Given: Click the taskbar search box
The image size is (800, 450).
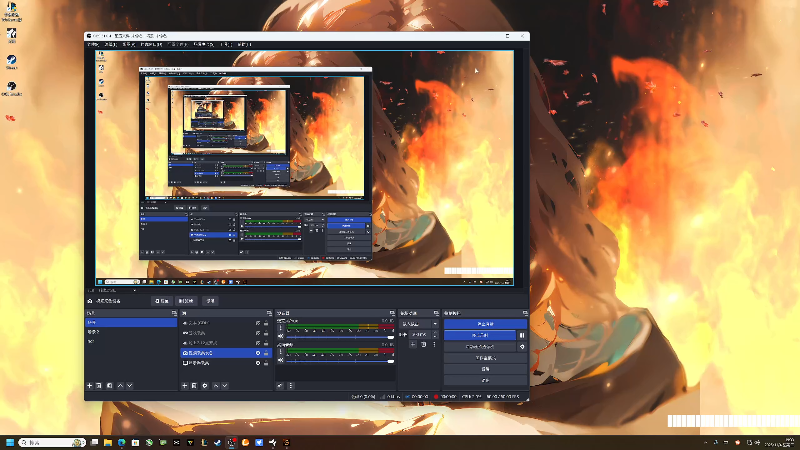Looking at the screenshot, I should (52, 442).
